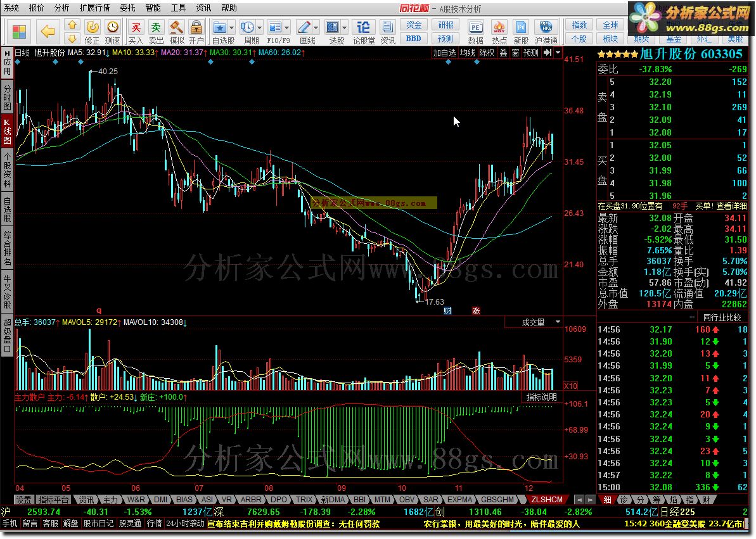
Task: Click the 资金 capital button
Action: 414,25
